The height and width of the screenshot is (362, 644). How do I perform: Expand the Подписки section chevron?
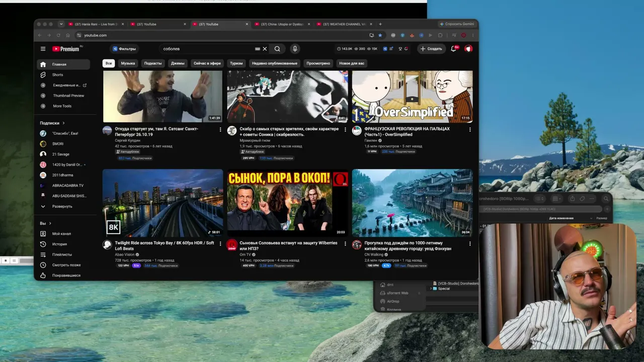[63, 123]
